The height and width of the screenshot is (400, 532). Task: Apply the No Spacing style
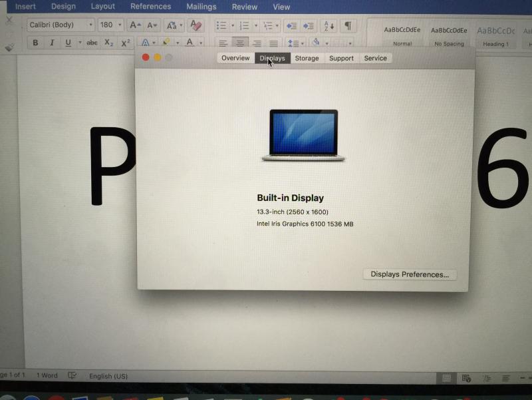click(449, 37)
